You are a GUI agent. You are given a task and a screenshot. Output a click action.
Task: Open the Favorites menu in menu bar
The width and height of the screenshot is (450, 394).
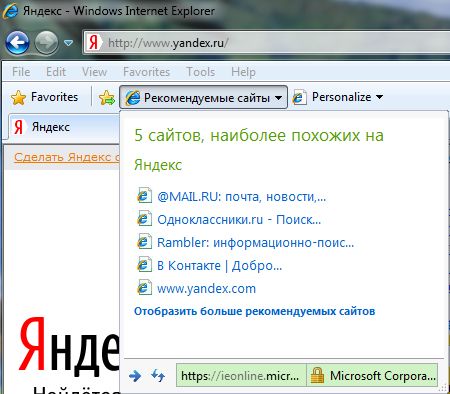tap(146, 72)
